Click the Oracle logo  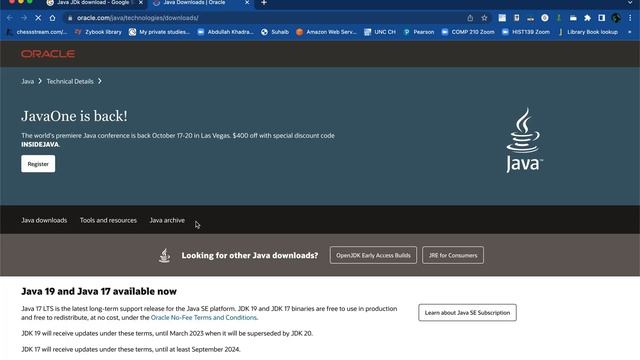(x=48, y=54)
